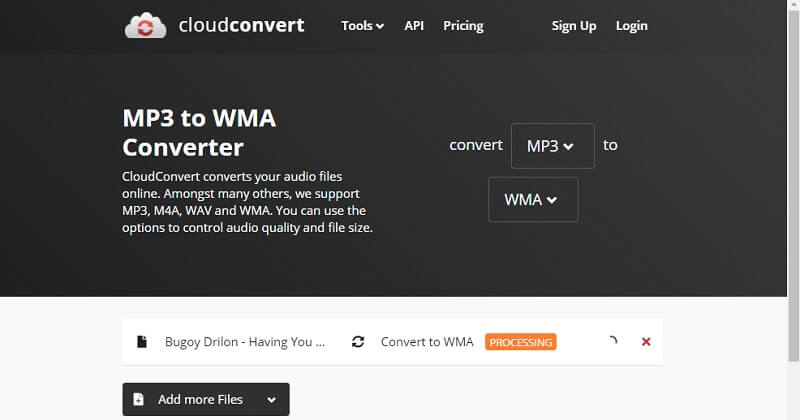Go to the API page
This screenshot has height=420, width=800.
[414, 26]
